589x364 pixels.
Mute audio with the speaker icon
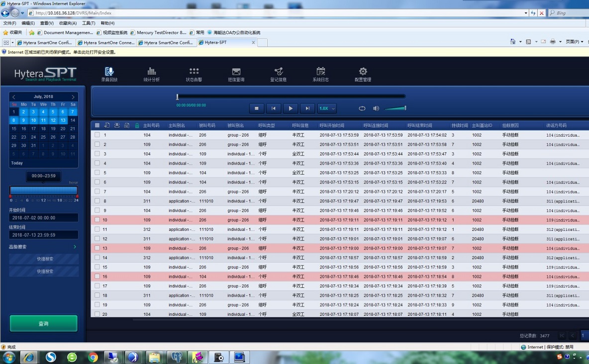point(376,108)
